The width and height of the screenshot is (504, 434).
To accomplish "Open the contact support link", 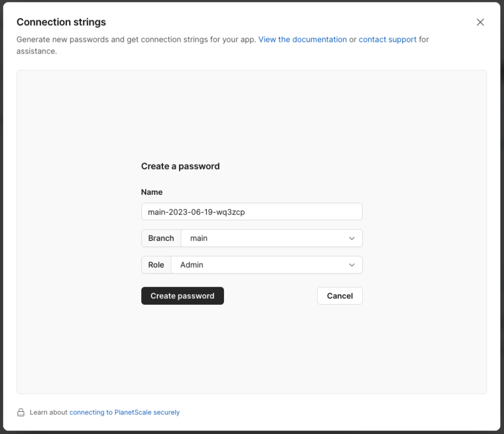I will pos(387,39).
